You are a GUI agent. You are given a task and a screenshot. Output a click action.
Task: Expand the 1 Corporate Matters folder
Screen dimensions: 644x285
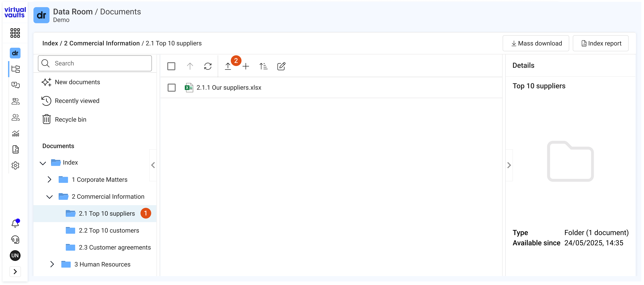point(49,180)
